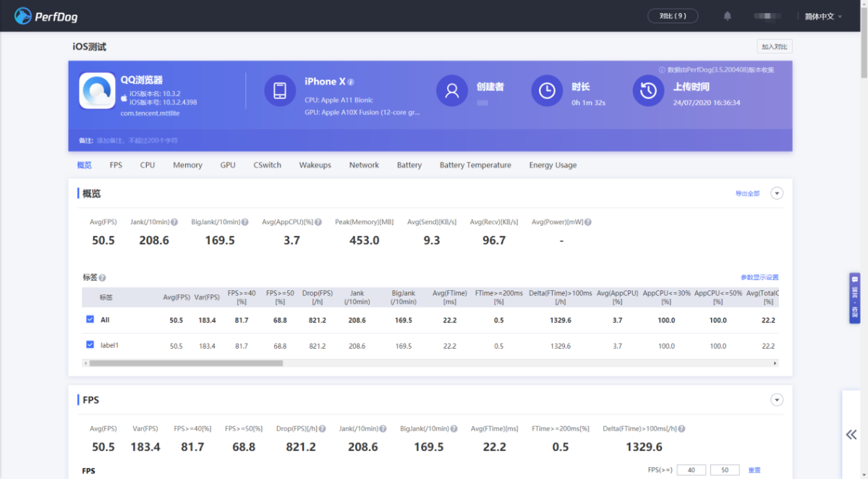Click the 导出全部 export link
868x479 pixels.
(747, 194)
